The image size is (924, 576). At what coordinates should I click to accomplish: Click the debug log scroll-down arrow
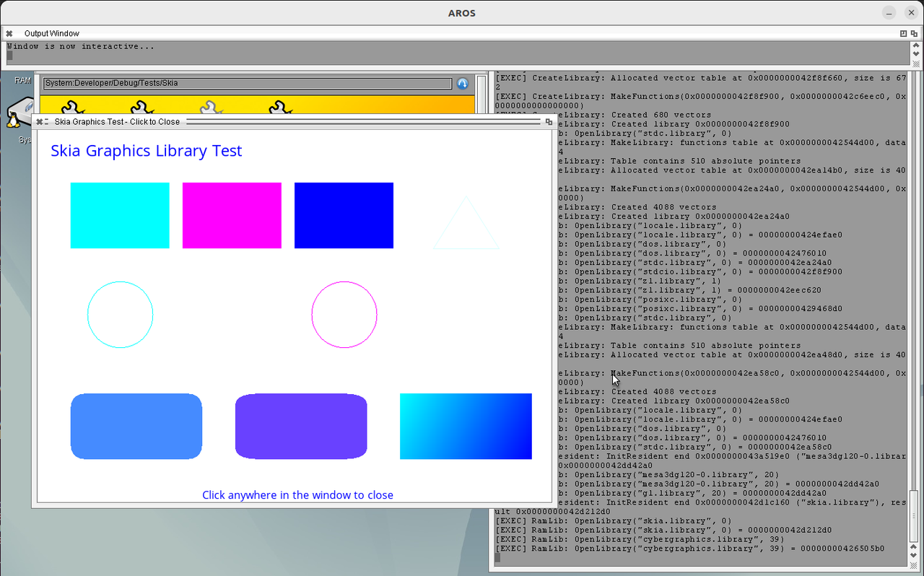coord(915,556)
